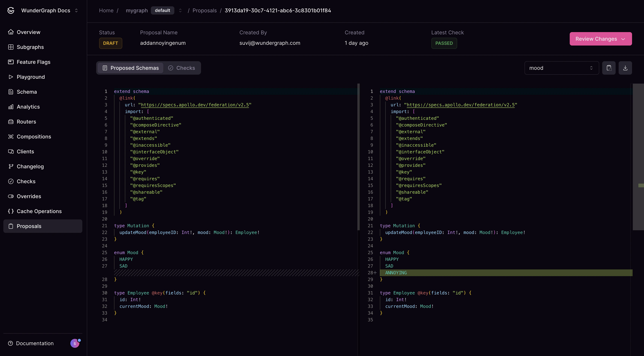Go to Compositions
The image size is (644, 356).
tap(34, 136)
